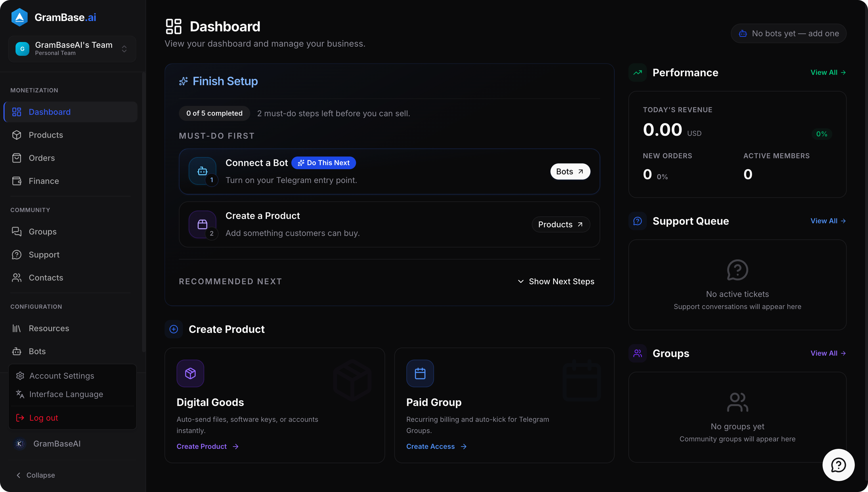Open the Support panel from sidebar
The height and width of the screenshot is (492, 868).
pyautogui.click(x=44, y=254)
